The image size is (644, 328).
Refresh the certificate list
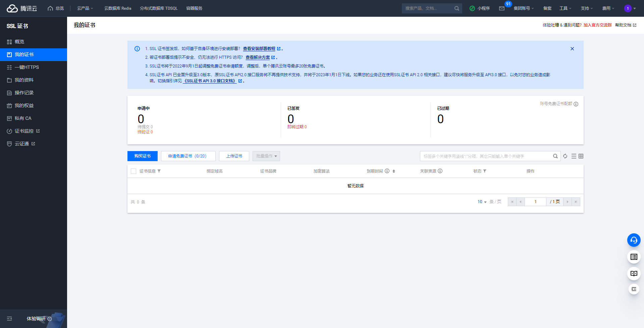click(x=565, y=156)
